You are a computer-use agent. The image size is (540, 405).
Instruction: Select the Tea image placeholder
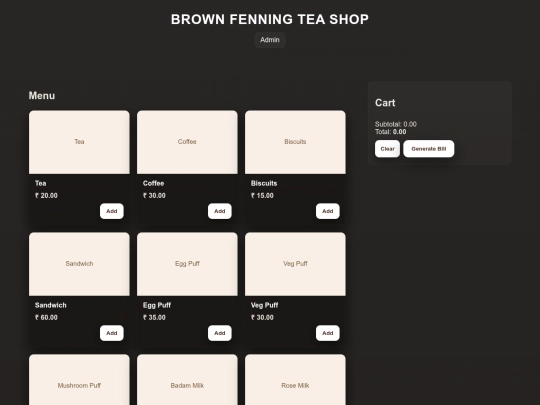click(79, 142)
